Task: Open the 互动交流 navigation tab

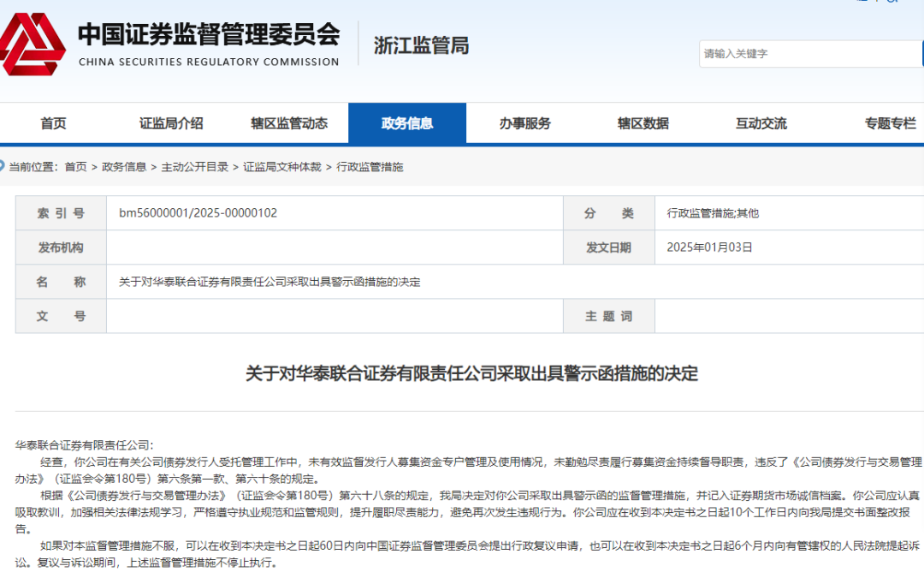Action: coord(761,123)
